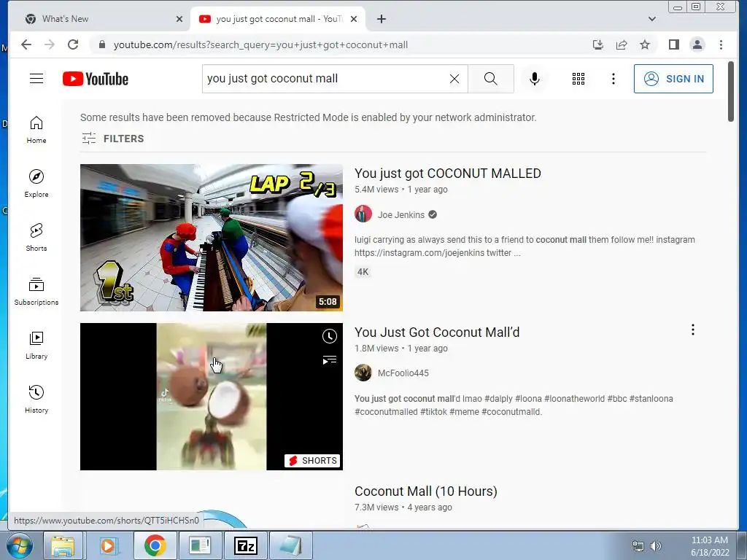The width and height of the screenshot is (747, 560).
Task: Click the install app icon in address bar
Action: (x=598, y=44)
